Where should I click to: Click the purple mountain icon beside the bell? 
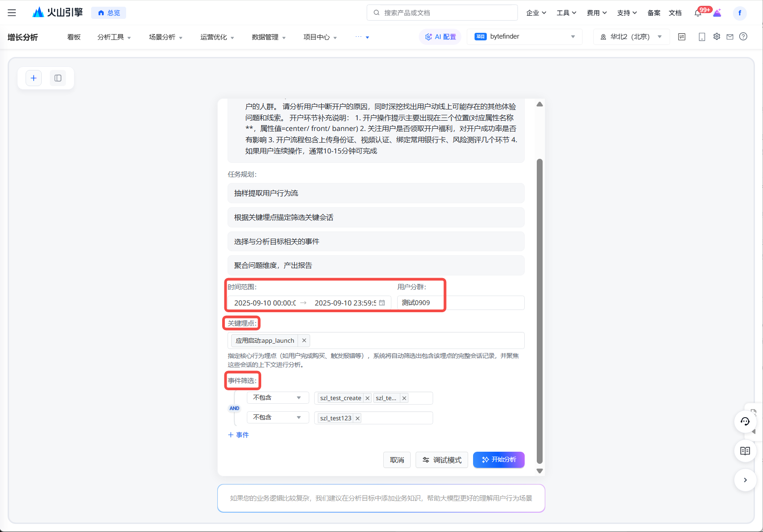[x=717, y=13]
